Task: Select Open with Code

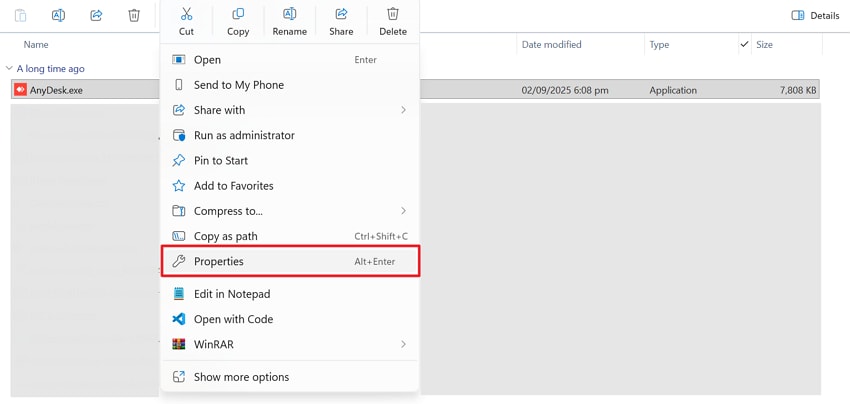Action: coord(290,319)
